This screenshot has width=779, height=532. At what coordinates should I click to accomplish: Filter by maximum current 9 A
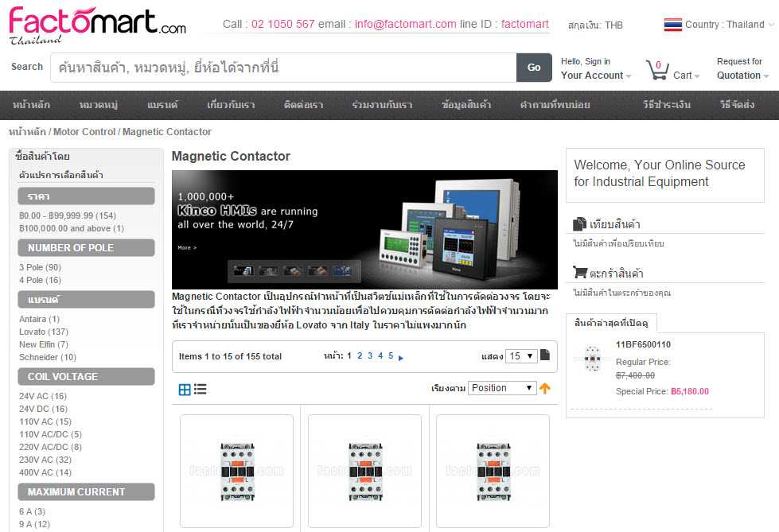(x=34, y=524)
